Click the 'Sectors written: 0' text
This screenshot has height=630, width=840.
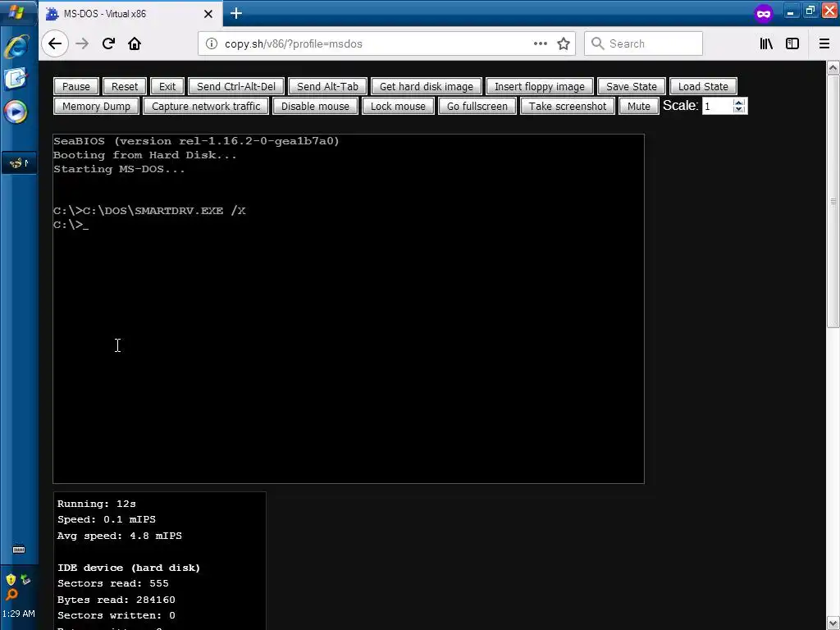[116, 615]
